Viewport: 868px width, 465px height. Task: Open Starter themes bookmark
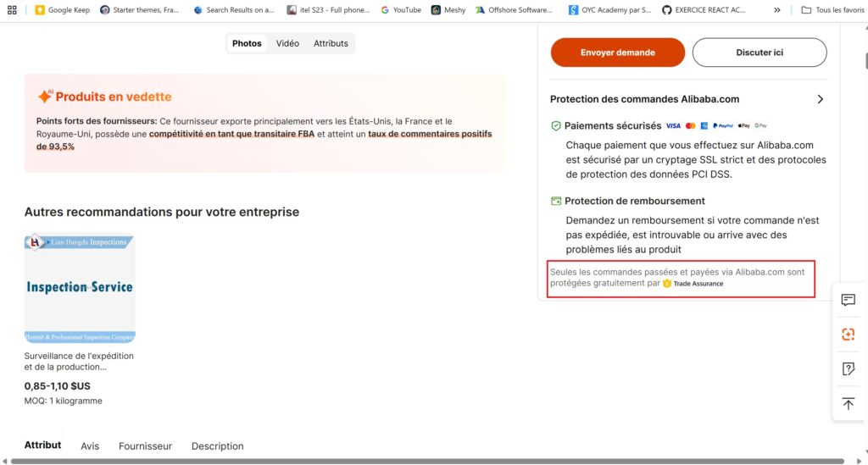[x=140, y=10]
